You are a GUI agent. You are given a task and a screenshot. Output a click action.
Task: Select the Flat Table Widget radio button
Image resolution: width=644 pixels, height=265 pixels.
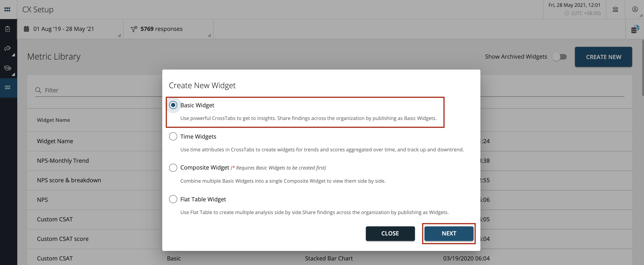pyautogui.click(x=173, y=199)
